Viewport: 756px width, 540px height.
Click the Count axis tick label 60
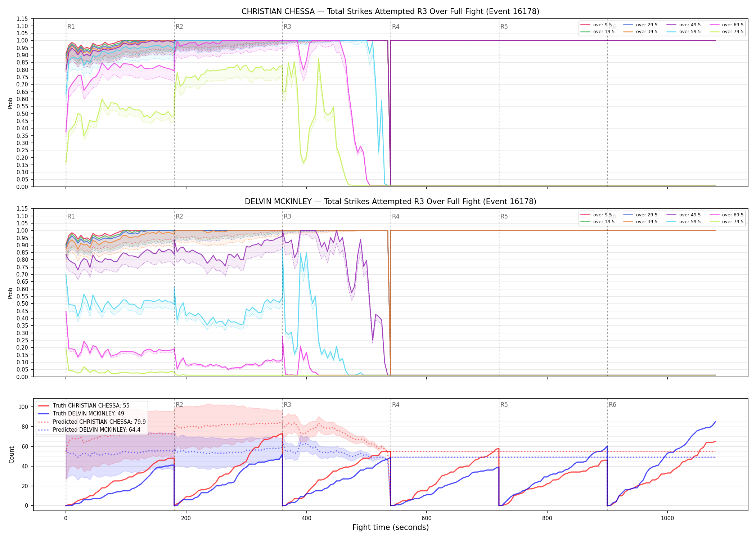point(24,447)
